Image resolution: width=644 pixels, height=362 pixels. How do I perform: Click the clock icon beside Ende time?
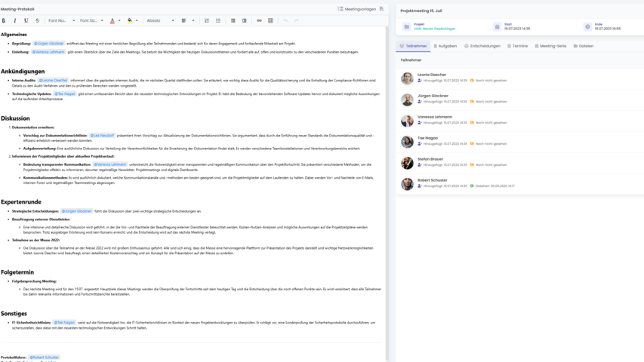[x=587, y=26]
